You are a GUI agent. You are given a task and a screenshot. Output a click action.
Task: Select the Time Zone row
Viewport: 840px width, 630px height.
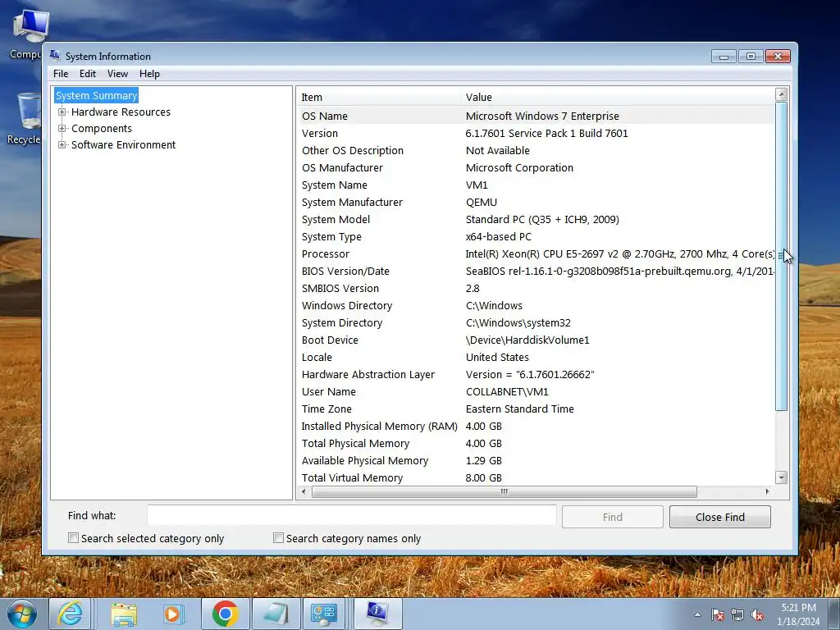click(x=536, y=409)
